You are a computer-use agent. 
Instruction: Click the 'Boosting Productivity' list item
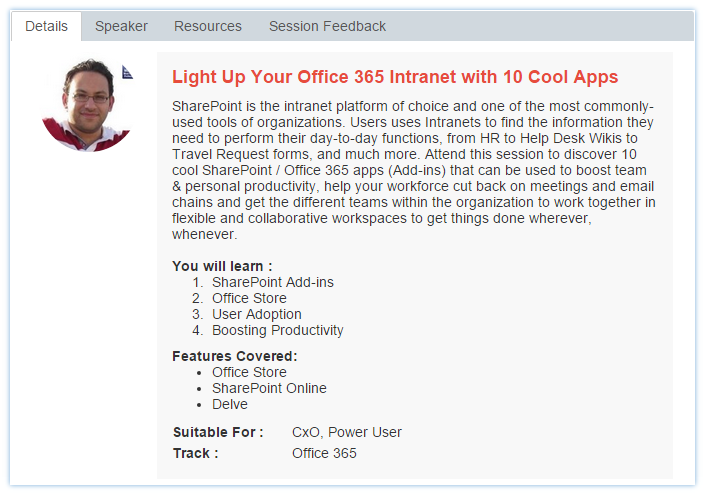click(277, 330)
